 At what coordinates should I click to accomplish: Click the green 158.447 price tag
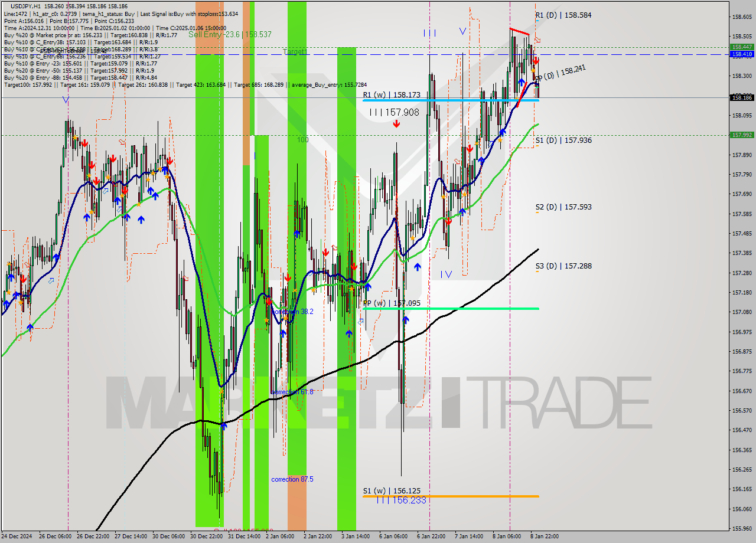(x=742, y=47)
